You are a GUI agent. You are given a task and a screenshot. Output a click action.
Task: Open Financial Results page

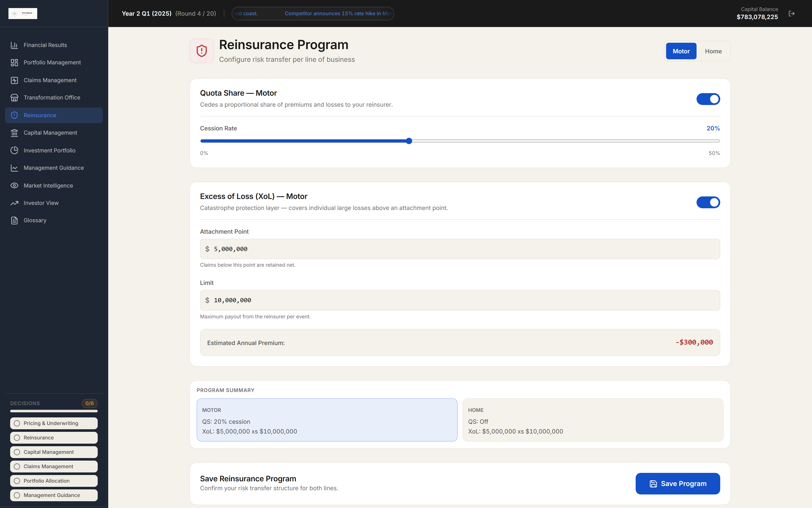click(x=54, y=45)
